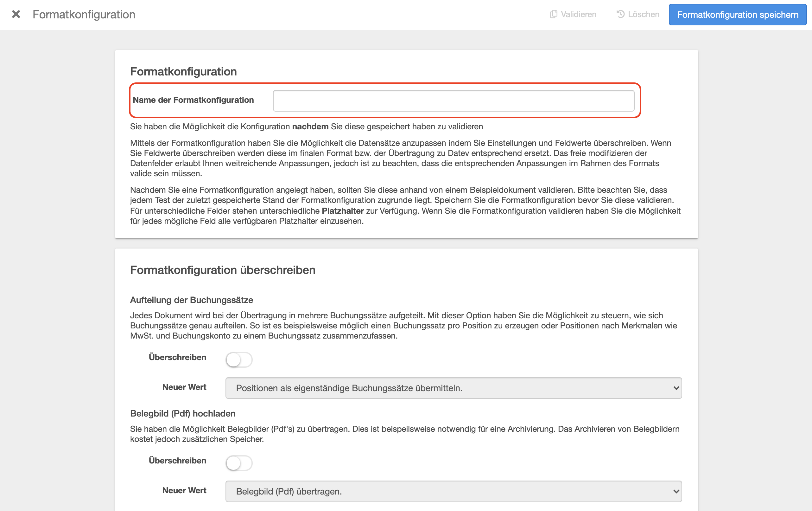Open the 'Belegbild (Pdf) übertragen.' dropdown
Screen dimensions: 812x511
(x=453, y=491)
